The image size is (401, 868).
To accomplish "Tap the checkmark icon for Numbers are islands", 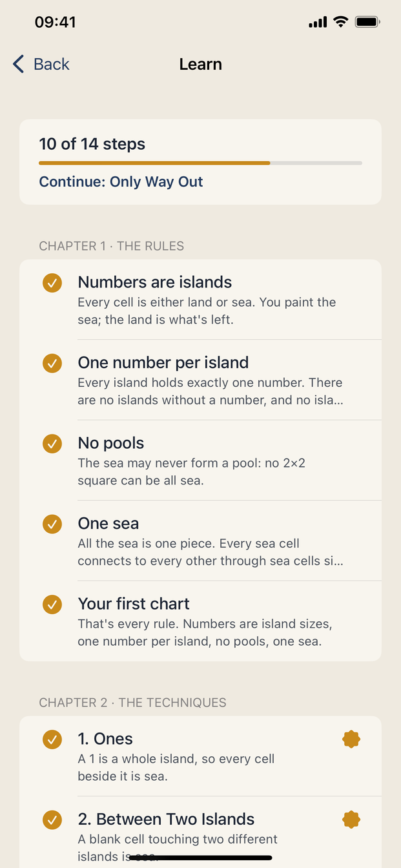I will click(x=52, y=283).
